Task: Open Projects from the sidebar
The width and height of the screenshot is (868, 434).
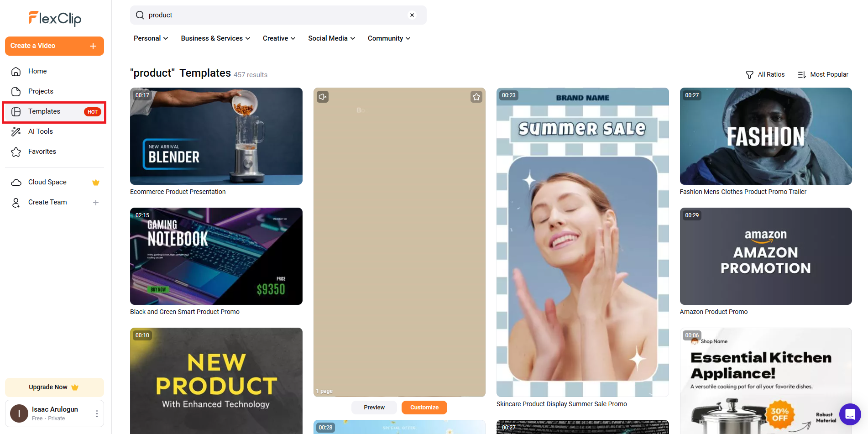Action: click(54, 91)
